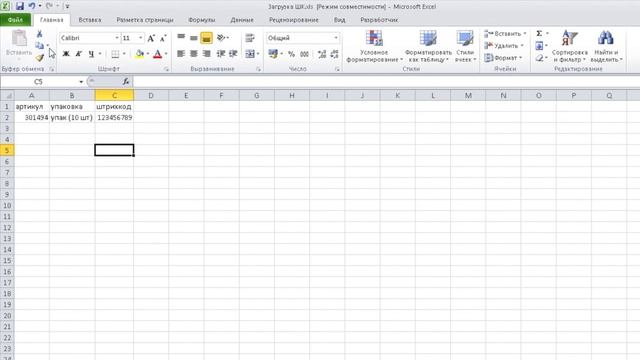Select column D header
Screen dimensions: 640x360
click(x=151, y=96)
